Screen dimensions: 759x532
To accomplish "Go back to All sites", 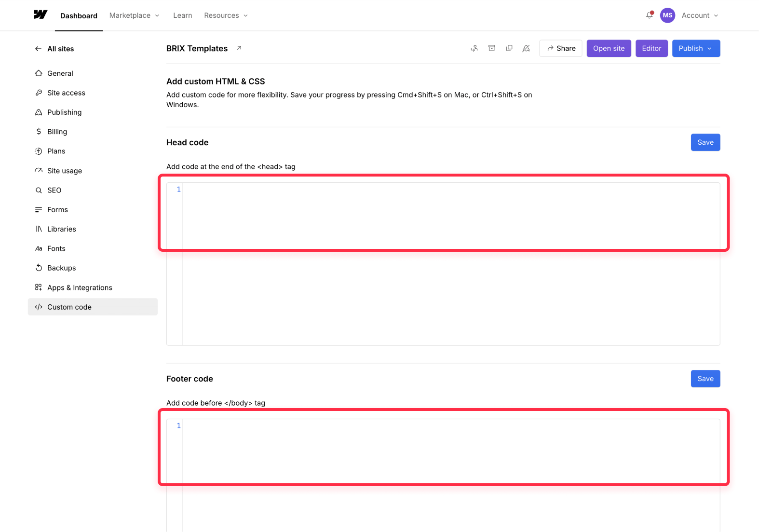I will point(54,49).
